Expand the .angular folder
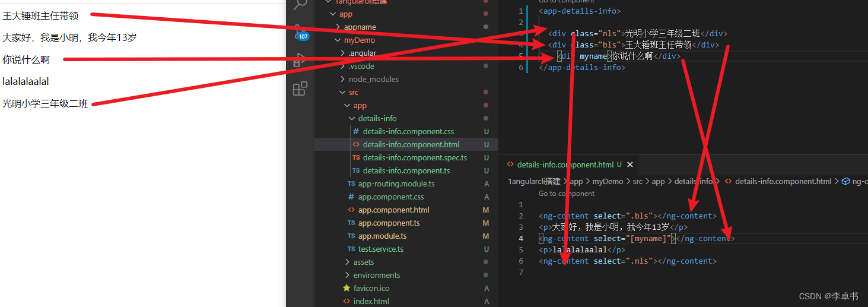Image resolution: width=868 pixels, height=307 pixels. pyautogui.click(x=343, y=53)
